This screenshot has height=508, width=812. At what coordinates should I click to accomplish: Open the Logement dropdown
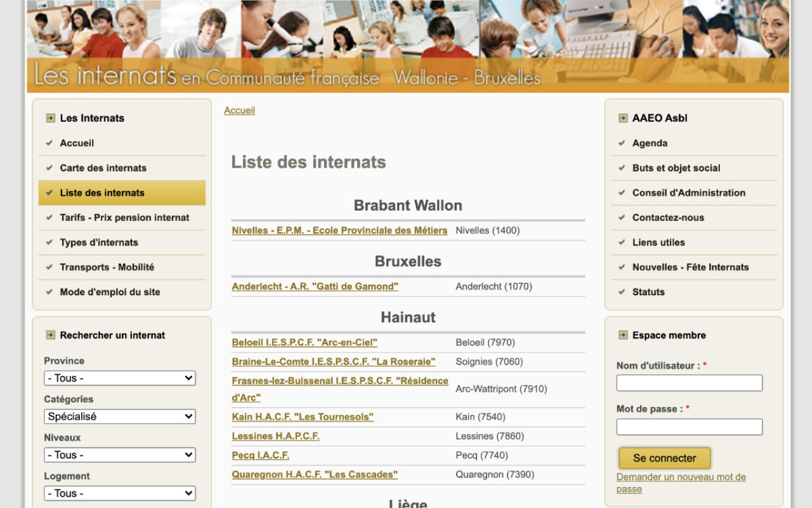pos(119,493)
